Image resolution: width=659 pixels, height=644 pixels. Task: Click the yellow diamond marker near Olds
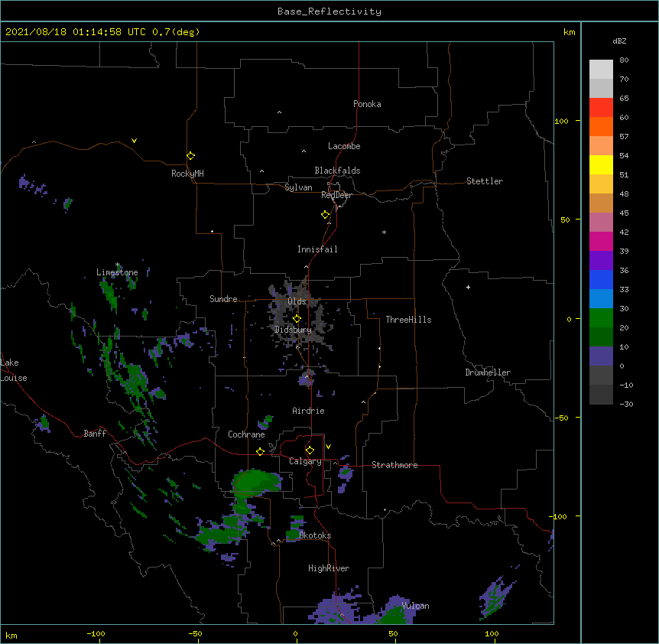(x=297, y=318)
